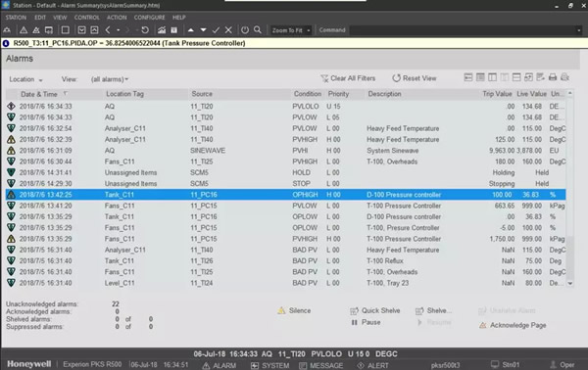Open the CONTROL menu
The height and width of the screenshot is (370, 588).
click(x=86, y=18)
